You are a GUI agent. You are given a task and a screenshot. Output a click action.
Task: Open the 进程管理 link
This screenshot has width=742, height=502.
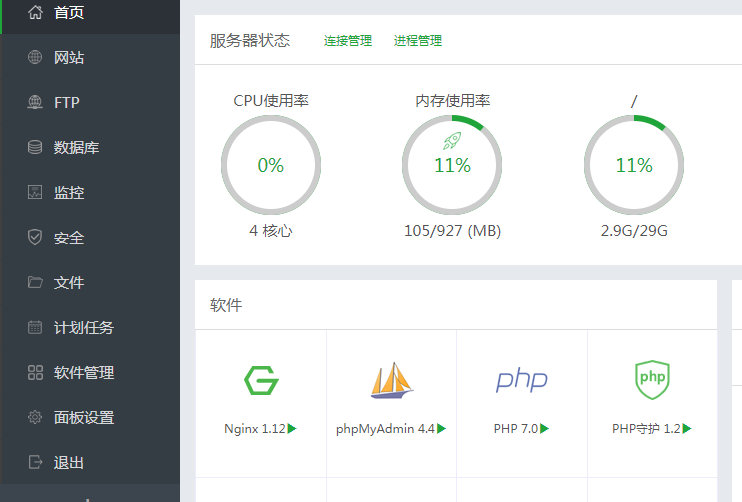(x=418, y=41)
